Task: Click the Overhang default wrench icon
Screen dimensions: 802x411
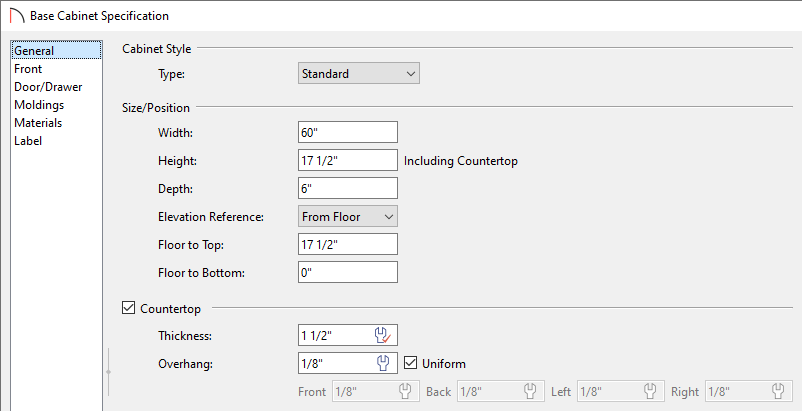Action: pos(383,363)
